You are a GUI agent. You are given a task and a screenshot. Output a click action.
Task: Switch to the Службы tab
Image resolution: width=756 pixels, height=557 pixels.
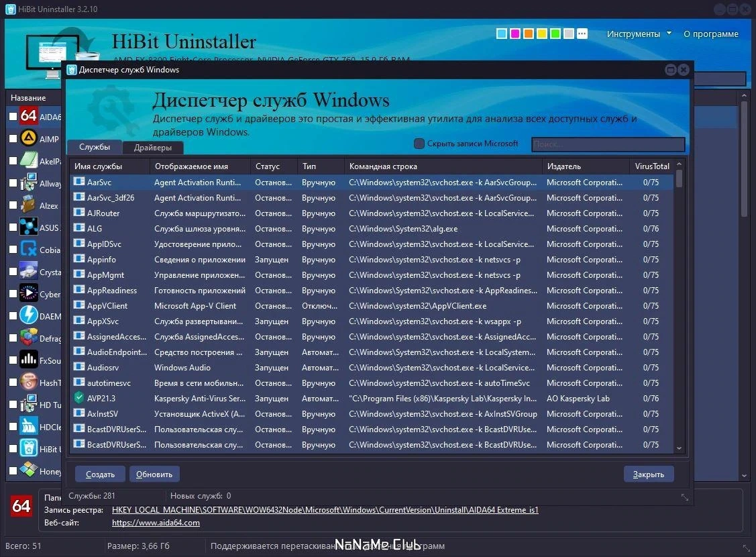(x=95, y=146)
